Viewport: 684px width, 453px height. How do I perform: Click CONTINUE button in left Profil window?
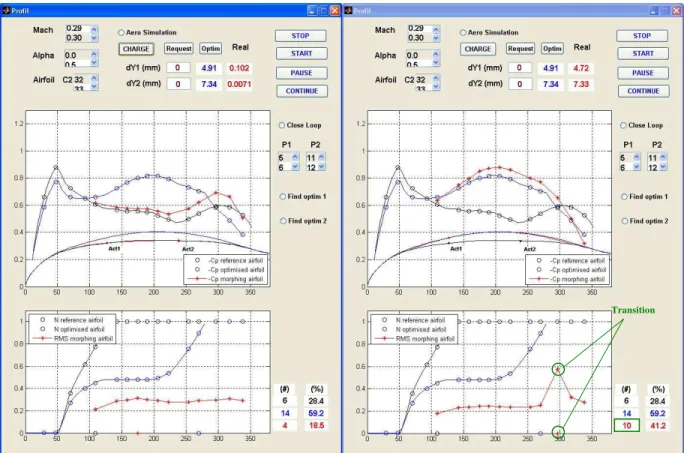[302, 91]
